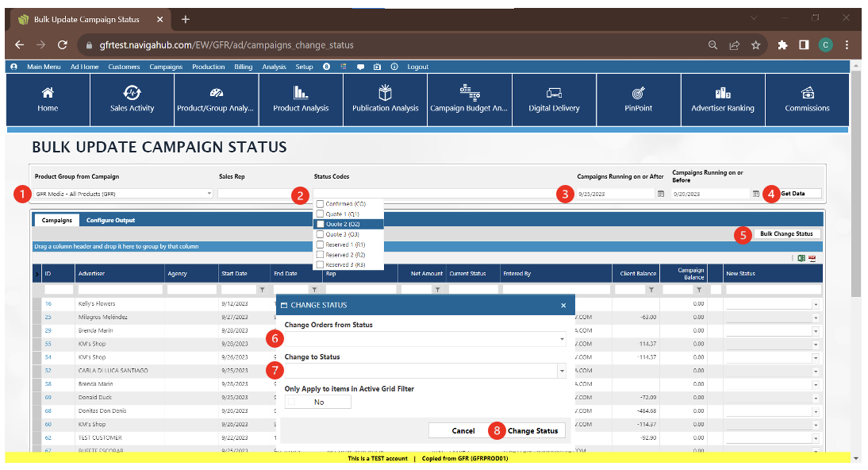868x470 pixels.
Task: Check the Confirmed (CO) status checkbox
Action: tap(321, 204)
